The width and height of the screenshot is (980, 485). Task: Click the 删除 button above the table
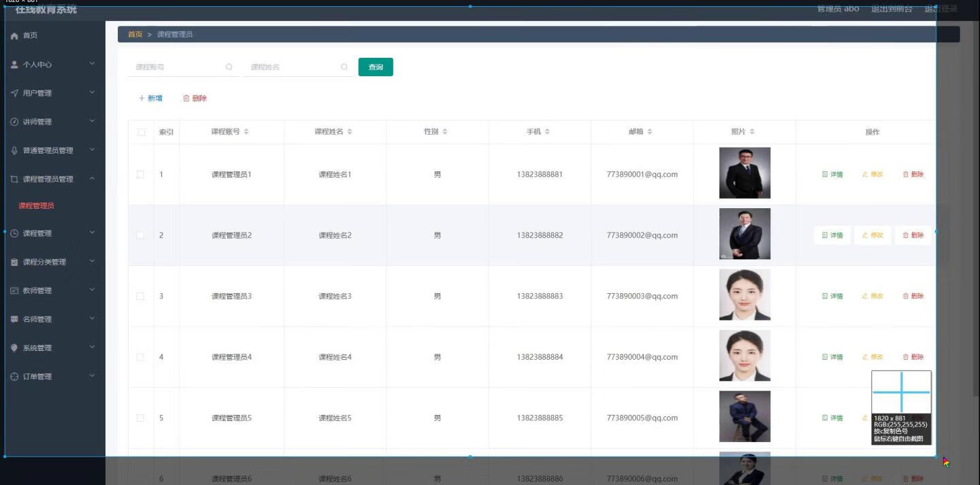(195, 98)
